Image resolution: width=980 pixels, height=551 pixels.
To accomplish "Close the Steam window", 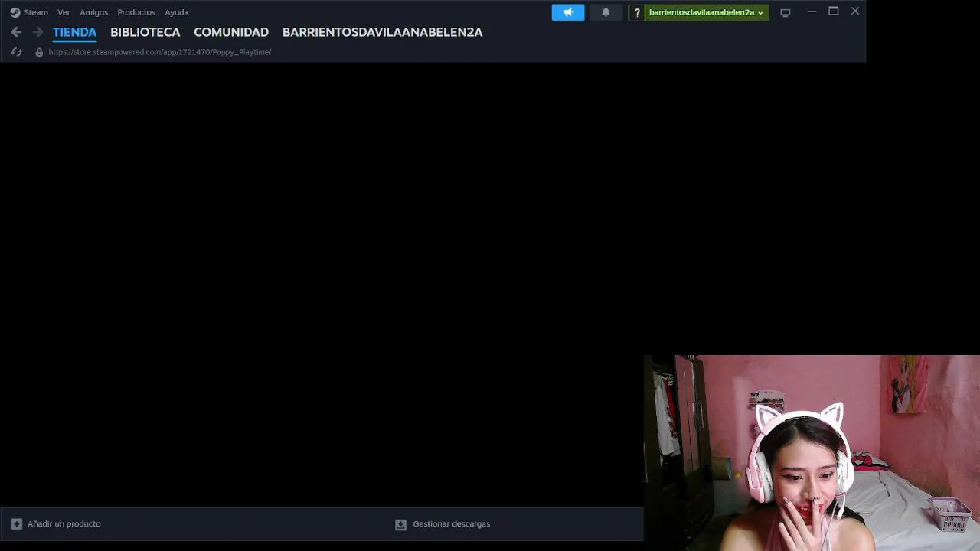I will [855, 11].
